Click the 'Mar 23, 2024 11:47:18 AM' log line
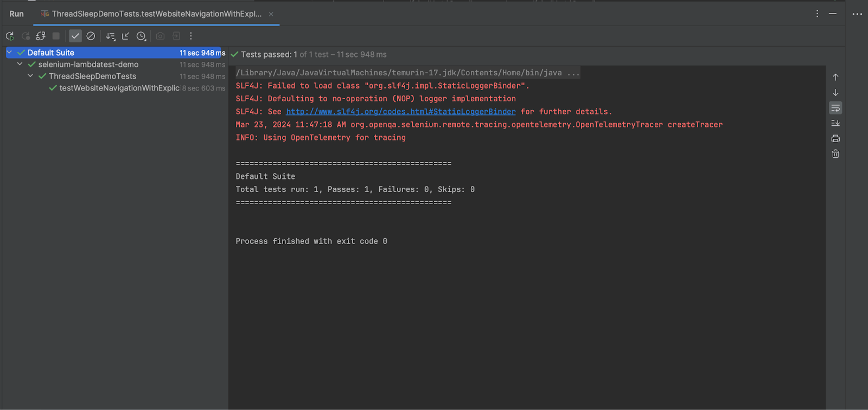Image resolution: width=868 pixels, height=410 pixels. pos(479,125)
